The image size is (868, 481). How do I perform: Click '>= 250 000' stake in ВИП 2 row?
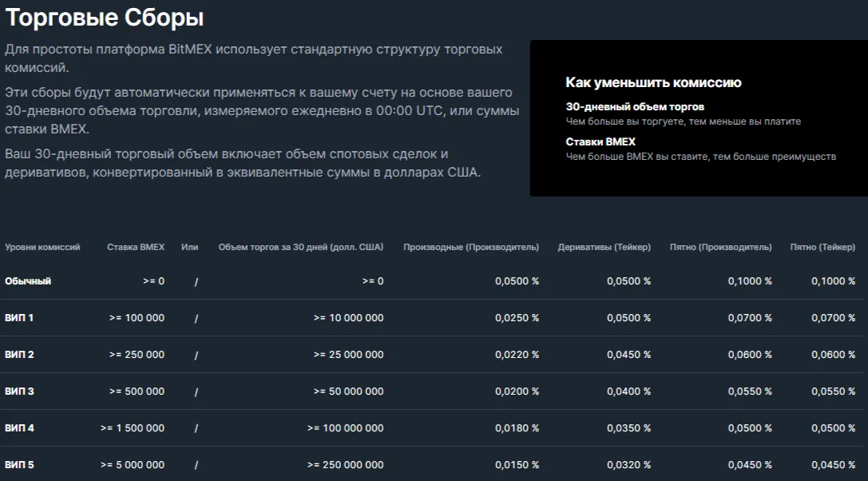coord(137,354)
